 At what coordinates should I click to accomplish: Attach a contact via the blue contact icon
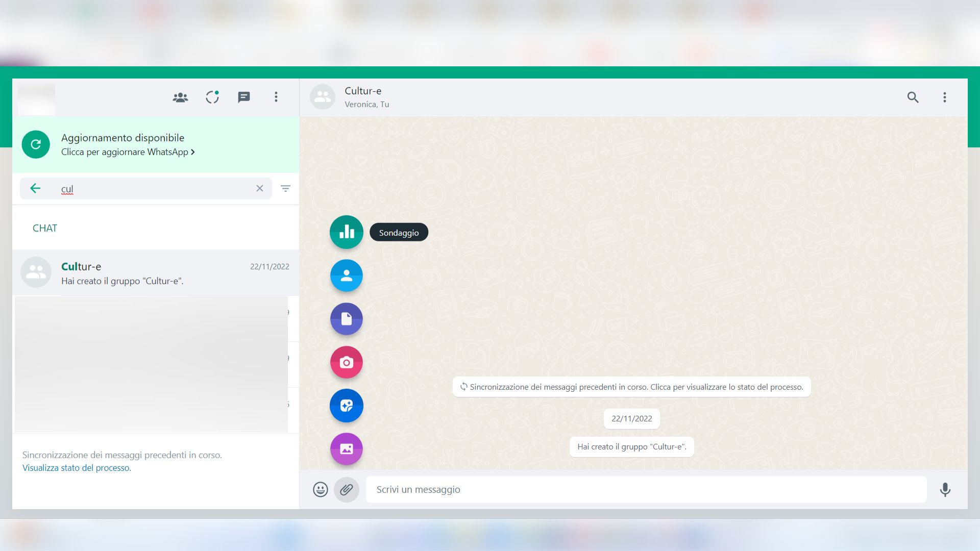346,275
